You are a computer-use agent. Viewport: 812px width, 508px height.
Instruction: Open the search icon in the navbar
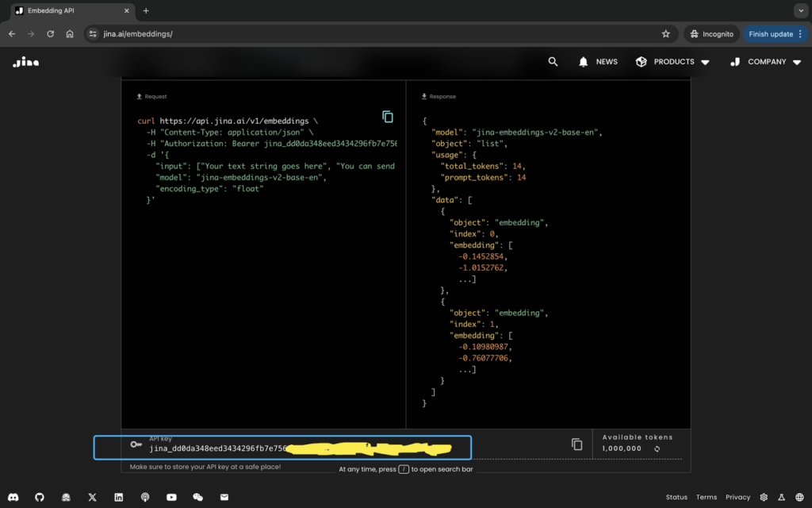point(553,61)
